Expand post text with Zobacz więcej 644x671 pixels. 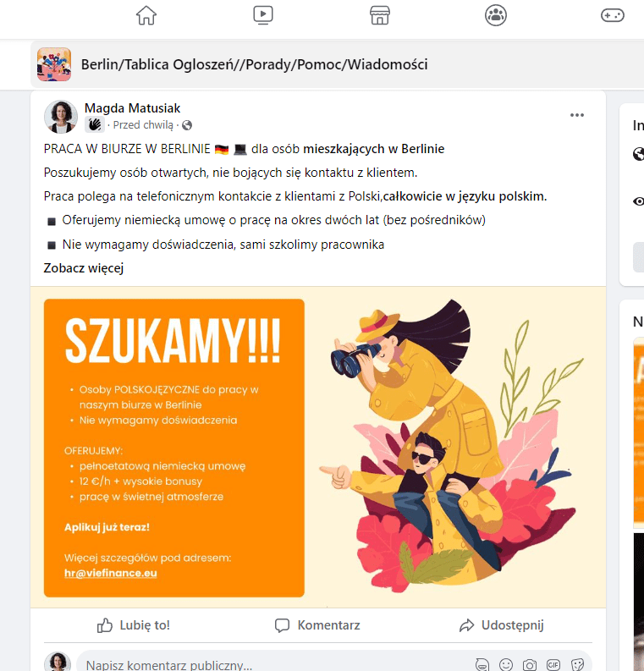[x=84, y=268]
